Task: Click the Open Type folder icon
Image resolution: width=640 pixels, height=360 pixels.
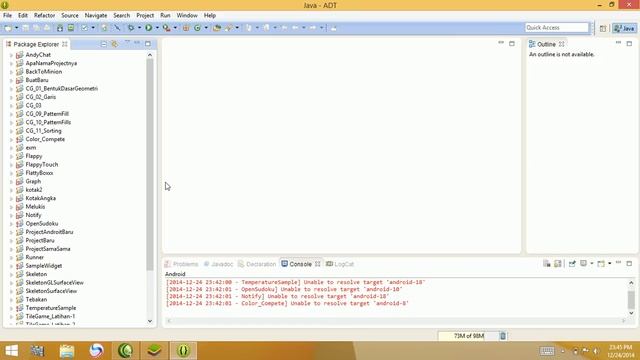Action: tap(217, 28)
